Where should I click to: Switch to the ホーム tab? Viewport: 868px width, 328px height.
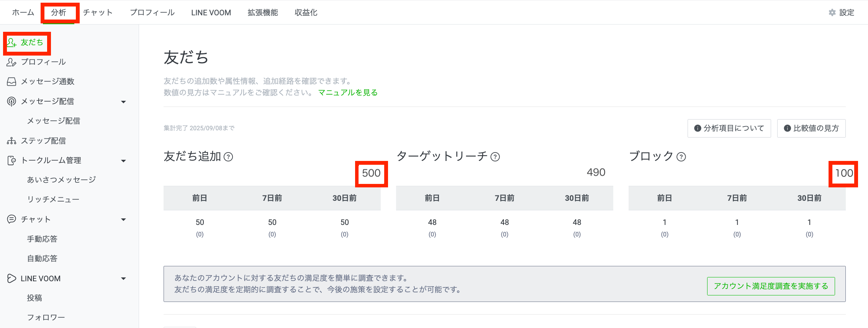(23, 13)
